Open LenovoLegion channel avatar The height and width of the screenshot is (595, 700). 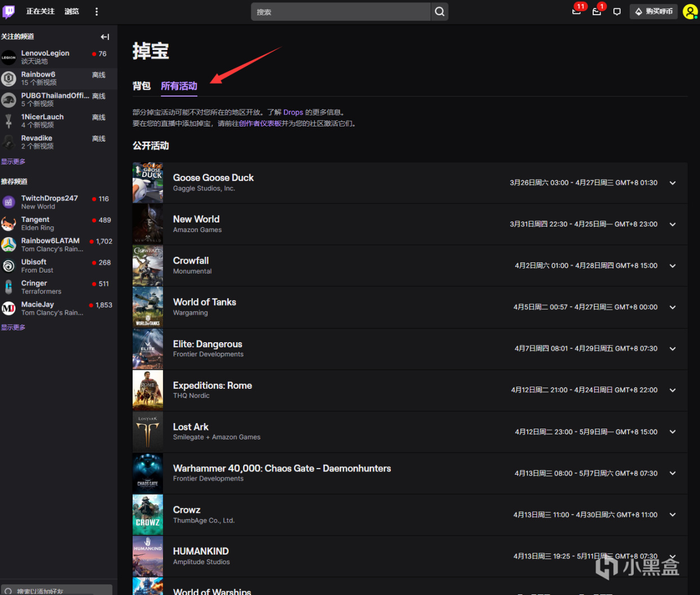click(x=8, y=57)
